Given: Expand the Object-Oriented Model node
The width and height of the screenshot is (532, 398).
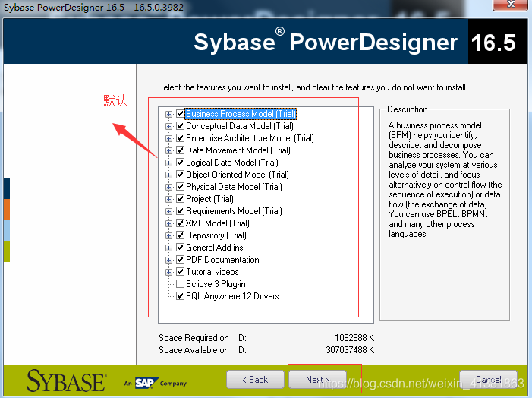Looking at the screenshot, I should pos(168,175).
